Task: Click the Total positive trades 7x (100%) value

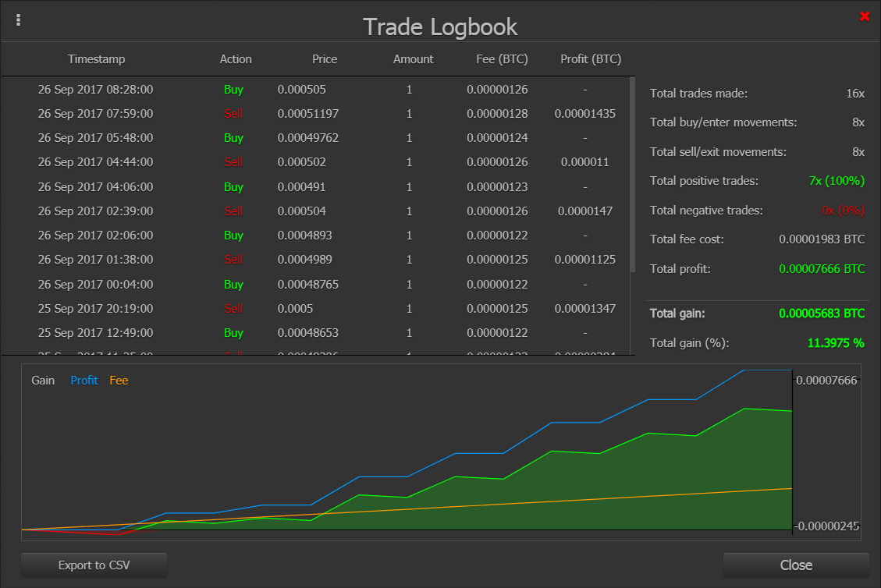Action: pyautogui.click(x=837, y=180)
